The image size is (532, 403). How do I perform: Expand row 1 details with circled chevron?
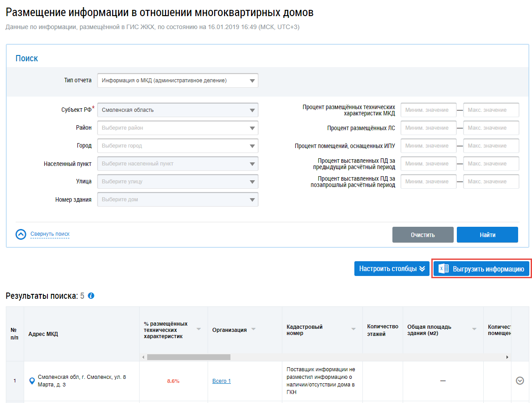point(520,381)
